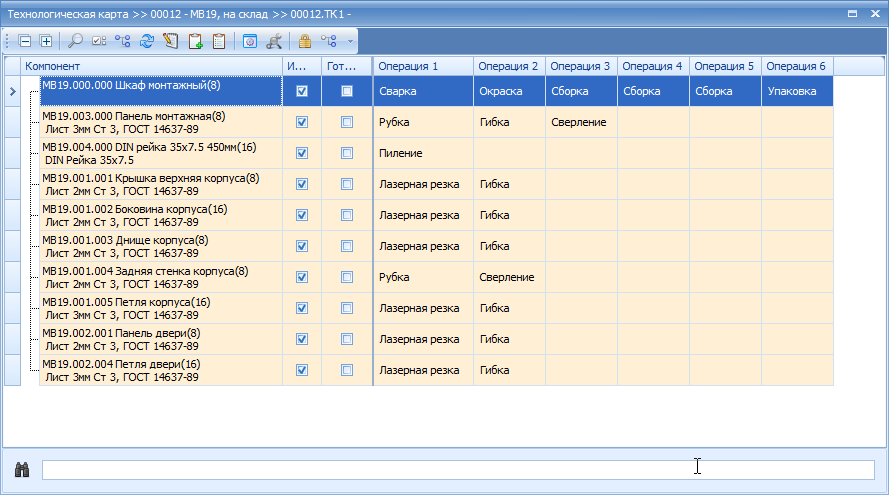Click the Операция 1 column header
Viewport: 889px width, 495px height.
tap(422, 66)
